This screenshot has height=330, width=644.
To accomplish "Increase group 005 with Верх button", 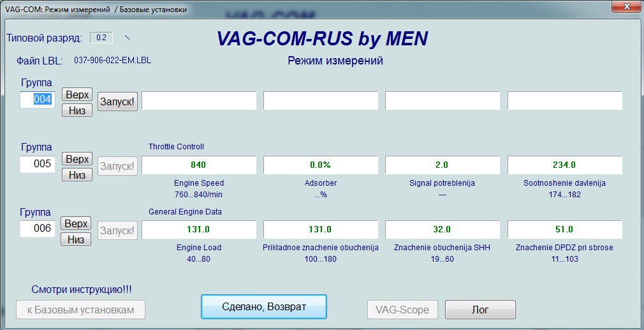I will point(77,159).
